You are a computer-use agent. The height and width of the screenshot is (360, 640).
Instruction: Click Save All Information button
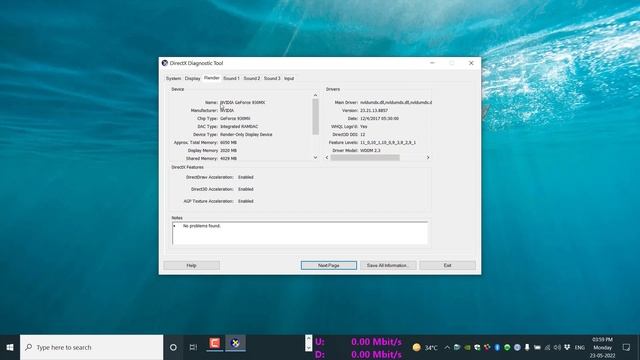pos(387,265)
